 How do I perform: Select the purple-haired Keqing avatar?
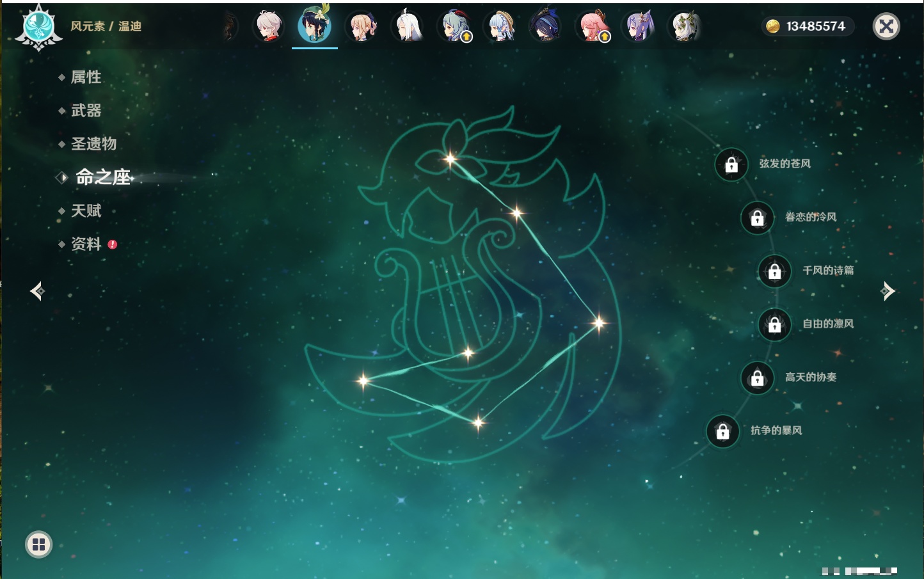[639, 26]
